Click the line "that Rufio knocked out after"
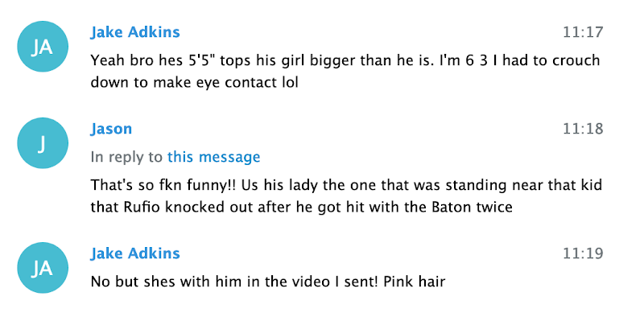The image size is (644, 313). click(301, 207)
